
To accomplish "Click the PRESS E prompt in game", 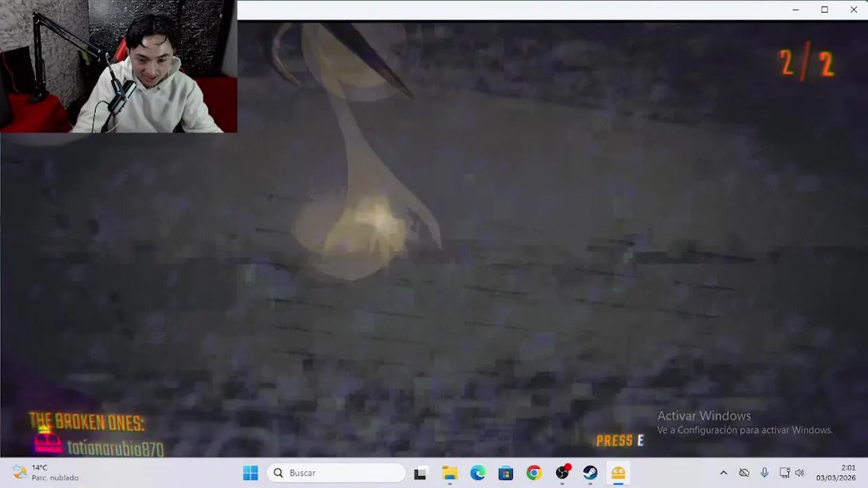I will click(x=620, y=441).
